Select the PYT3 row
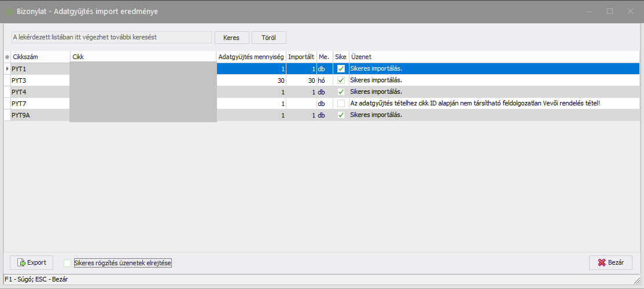644x289 pixels. [39, 81]
